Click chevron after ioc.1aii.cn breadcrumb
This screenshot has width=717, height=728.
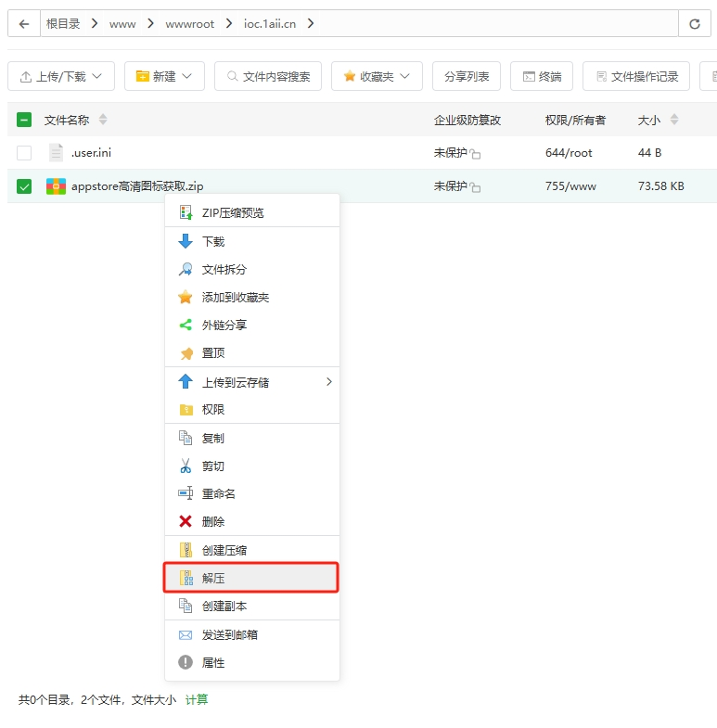click(311, 23)
